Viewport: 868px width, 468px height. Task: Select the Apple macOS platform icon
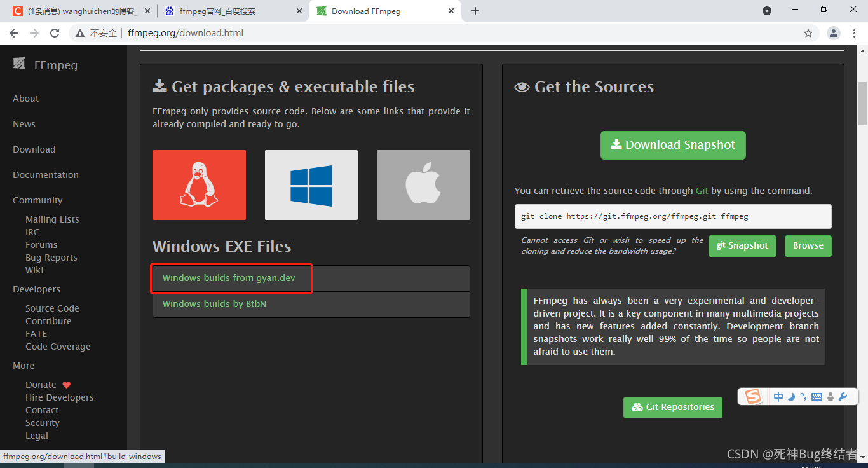(423, 185)
